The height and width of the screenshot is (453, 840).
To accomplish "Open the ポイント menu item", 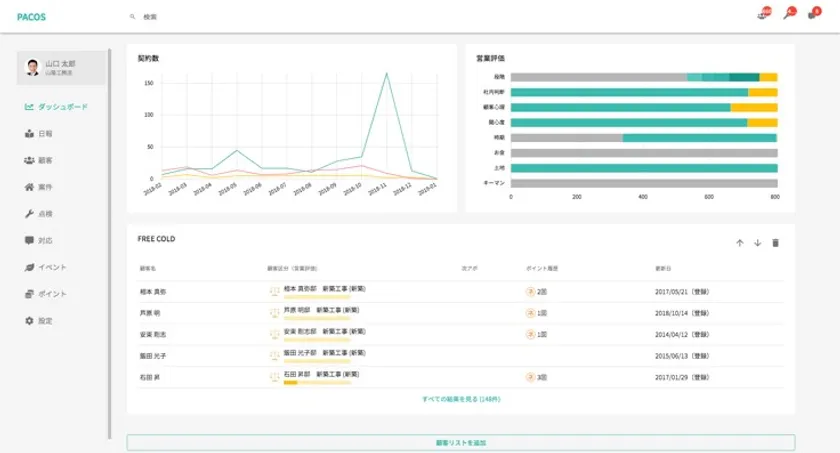I will 52,294.
